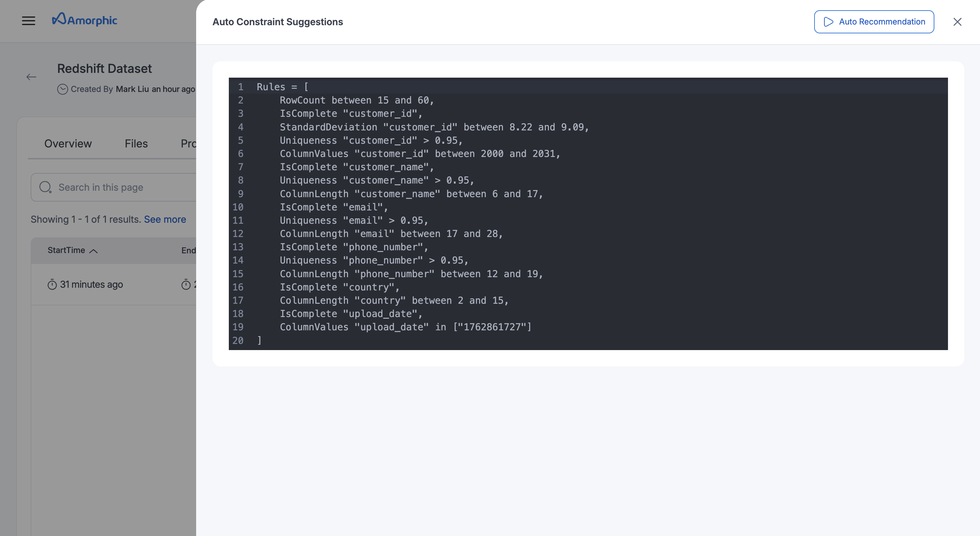Close the Auto Constraint Suggestions dialog
Image resolution: width=980 pixels, height=536 pixels.
[x=957, y=22]
